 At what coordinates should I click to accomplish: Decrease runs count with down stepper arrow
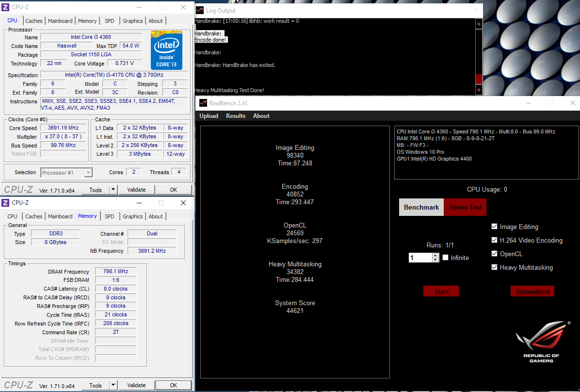(435, 260)
